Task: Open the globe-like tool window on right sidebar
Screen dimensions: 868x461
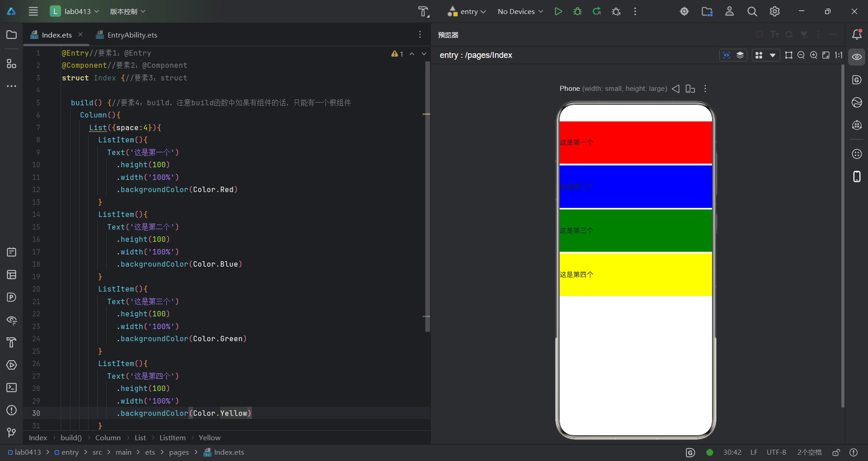Action: pyautogui.click(x=857, y=103)
